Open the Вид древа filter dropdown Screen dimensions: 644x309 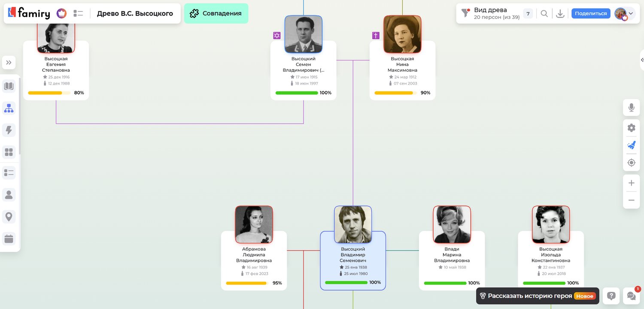click(x=490, y=14)
